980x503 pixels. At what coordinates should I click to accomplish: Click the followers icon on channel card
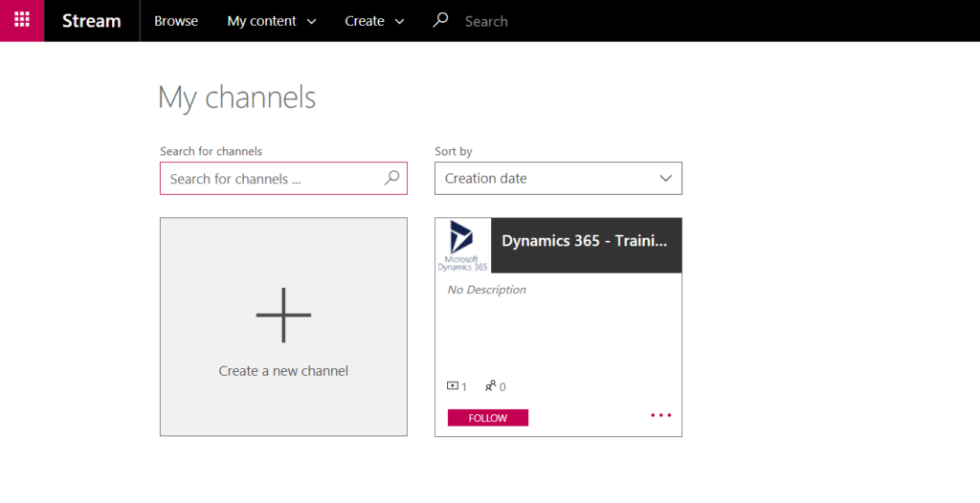click(x=491, y=386)
